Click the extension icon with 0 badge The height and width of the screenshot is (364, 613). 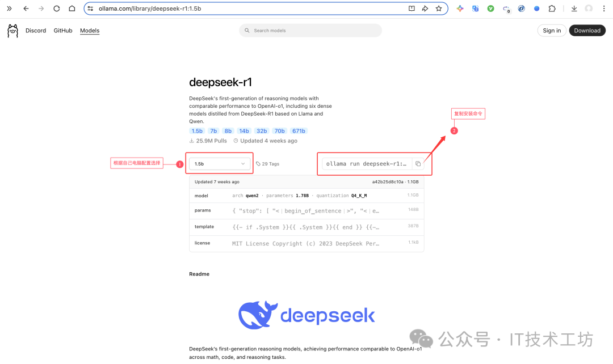point(506,9)
